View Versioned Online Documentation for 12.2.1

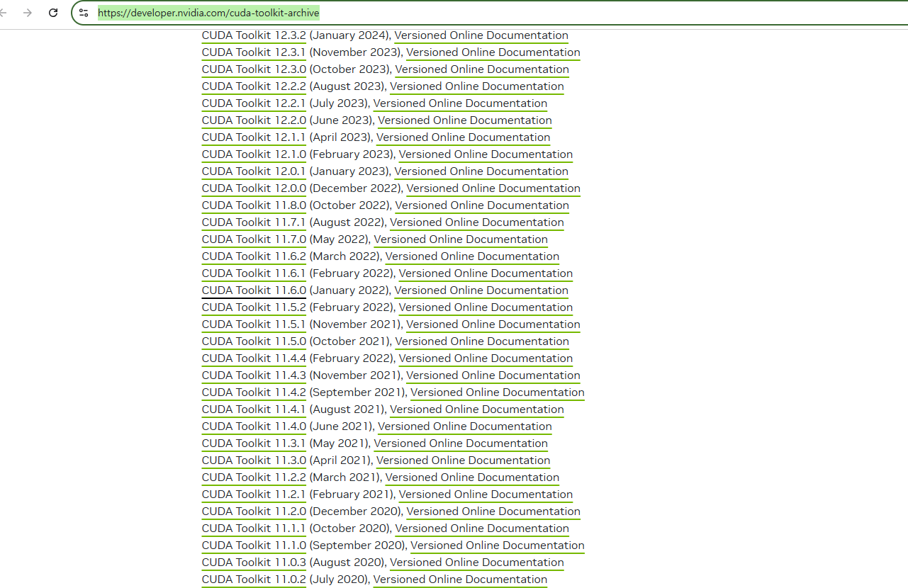(461, 103)
